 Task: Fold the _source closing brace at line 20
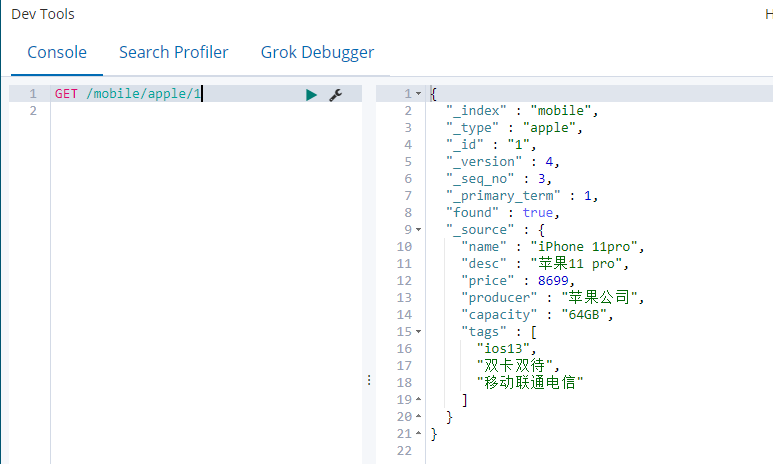(419, 417)
